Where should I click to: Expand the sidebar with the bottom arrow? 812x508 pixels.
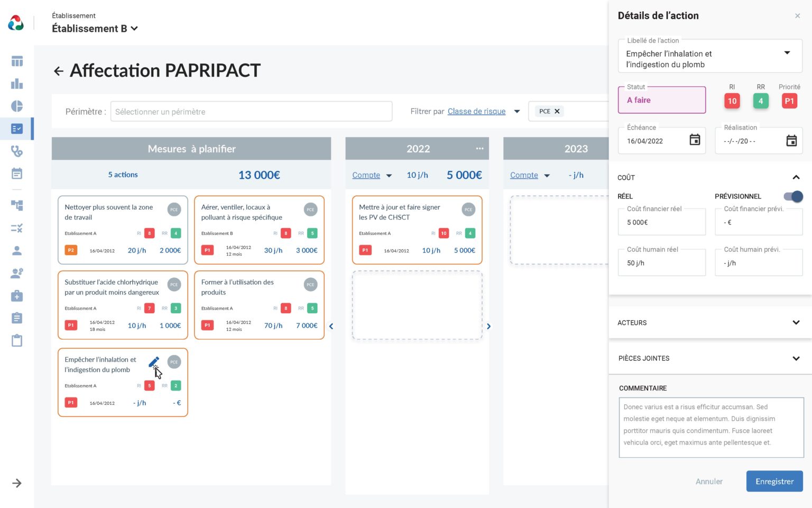[17, 483]
